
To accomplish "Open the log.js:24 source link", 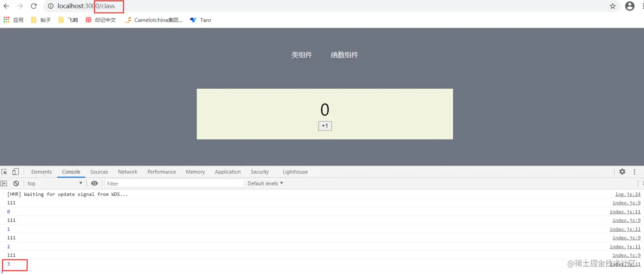I will pos(628,194).
